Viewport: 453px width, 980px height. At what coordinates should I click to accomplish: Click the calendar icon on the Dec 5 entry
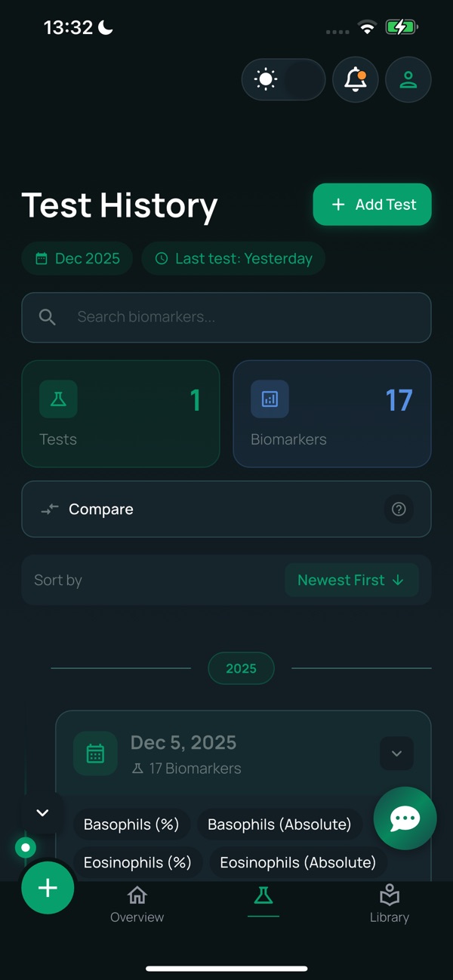(x=95, y=753)
